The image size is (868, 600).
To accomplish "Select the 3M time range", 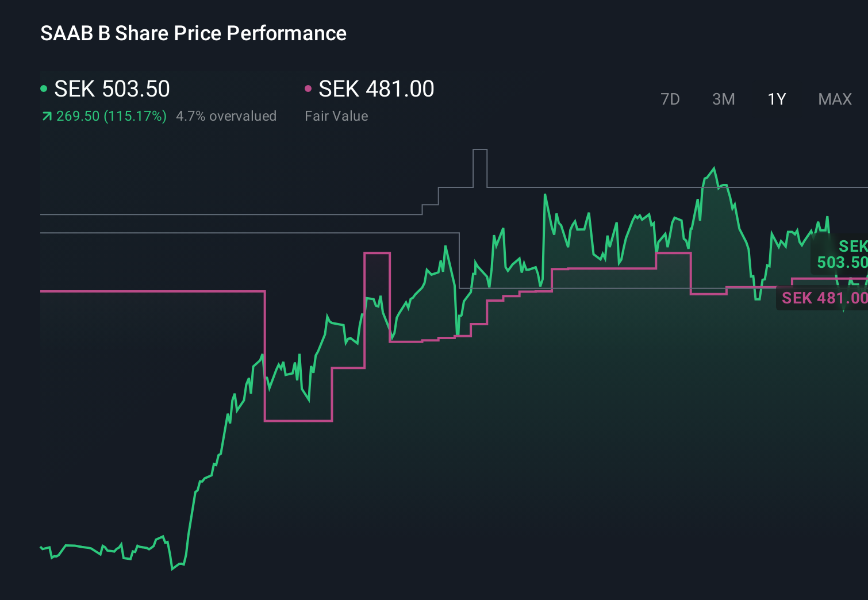I will tap(723, 99).
